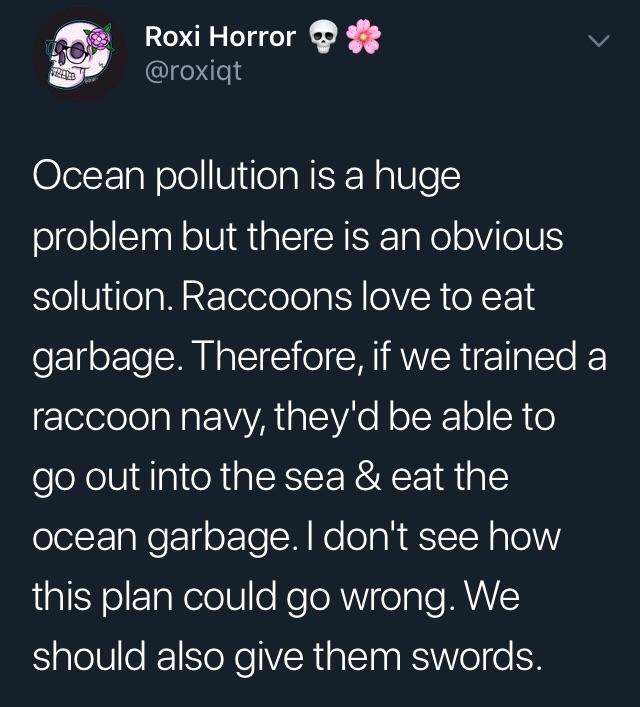Click the @roxiqt handle

tap(193, 72)
